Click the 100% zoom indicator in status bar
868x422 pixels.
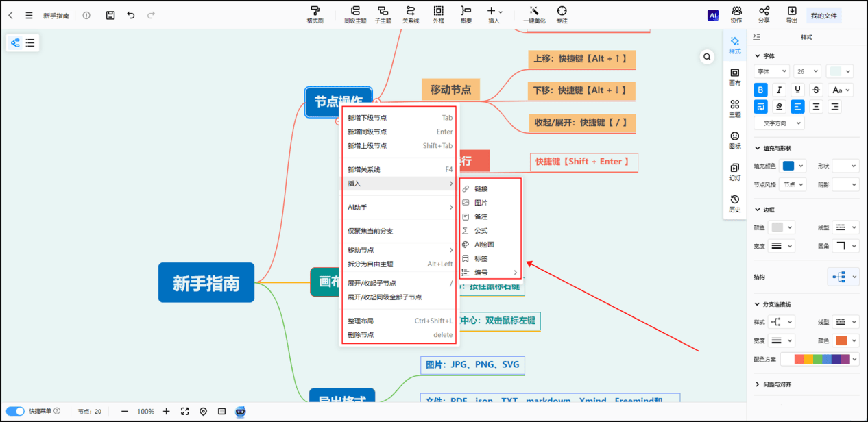click(x=145, y=412)
